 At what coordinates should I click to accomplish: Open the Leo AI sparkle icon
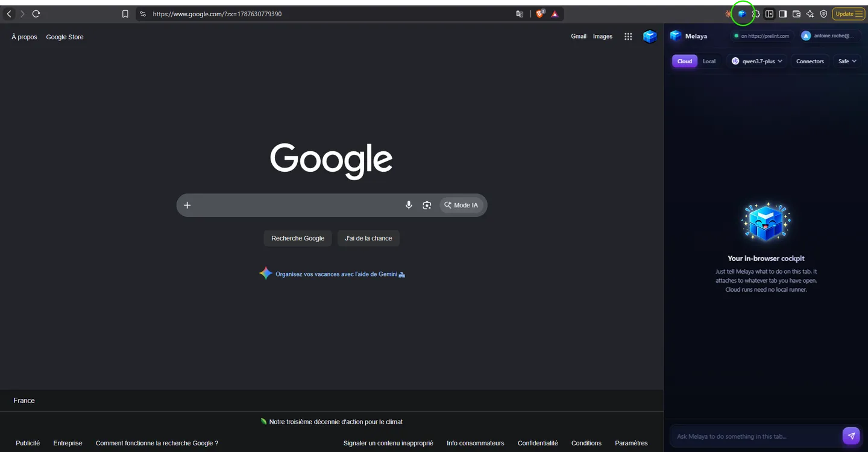coord(810,14)
